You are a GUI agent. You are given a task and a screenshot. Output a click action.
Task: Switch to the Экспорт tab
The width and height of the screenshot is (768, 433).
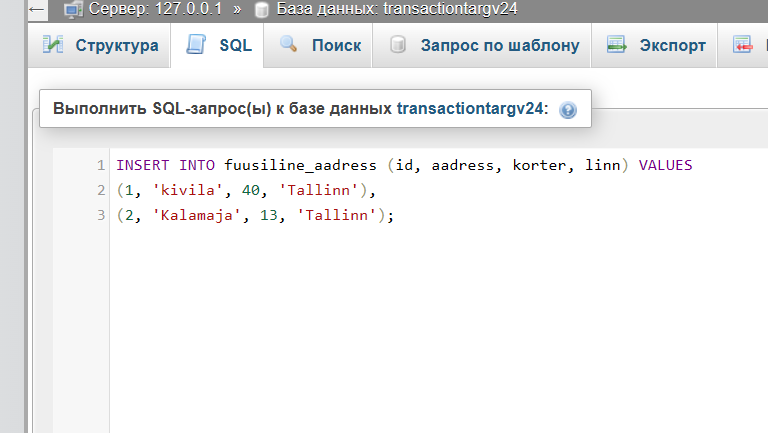click(654, 46)
